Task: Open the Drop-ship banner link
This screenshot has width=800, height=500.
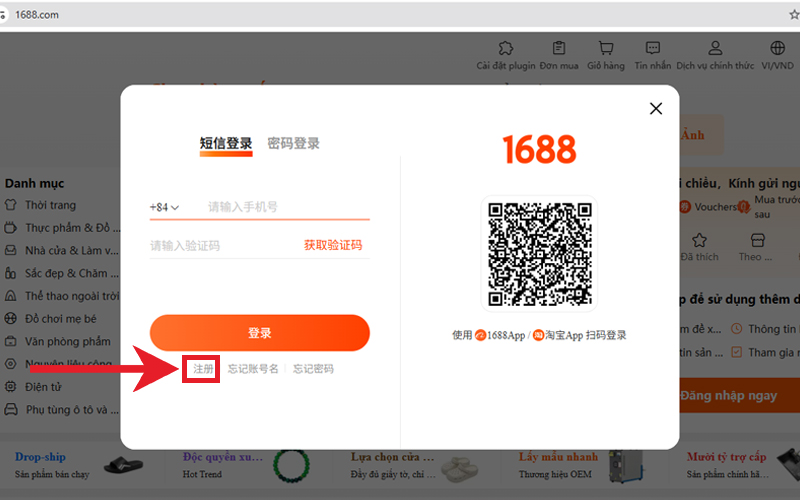Action: pos(40,457)
